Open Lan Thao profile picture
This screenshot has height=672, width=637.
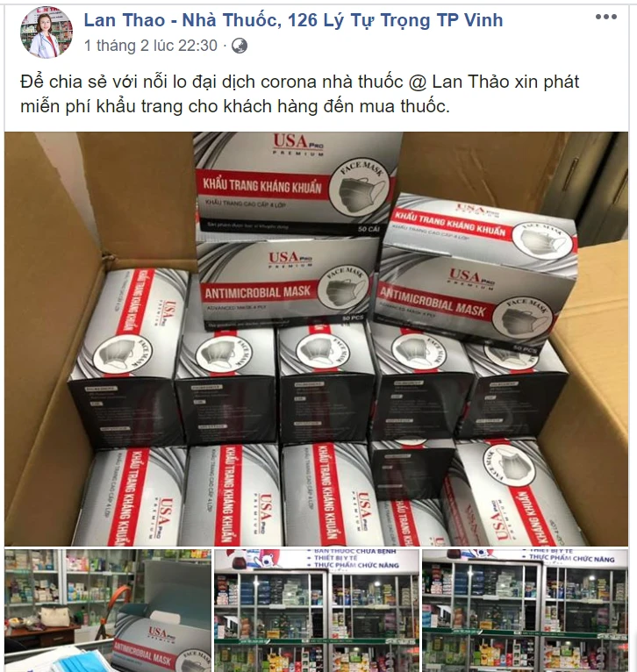click(x=47, y=32)
